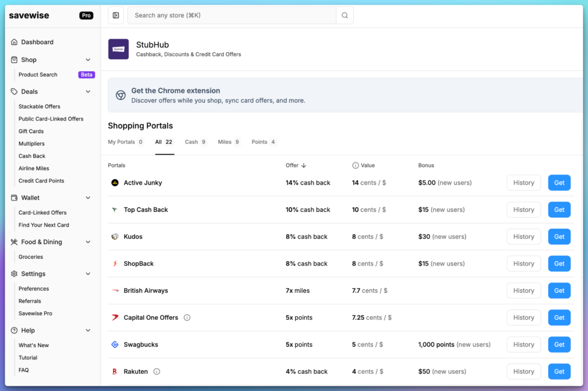Screen dimensions: 588x391
Task: Open the Tutorial help page
Action: pyautogui.click(x=28, y=358)
